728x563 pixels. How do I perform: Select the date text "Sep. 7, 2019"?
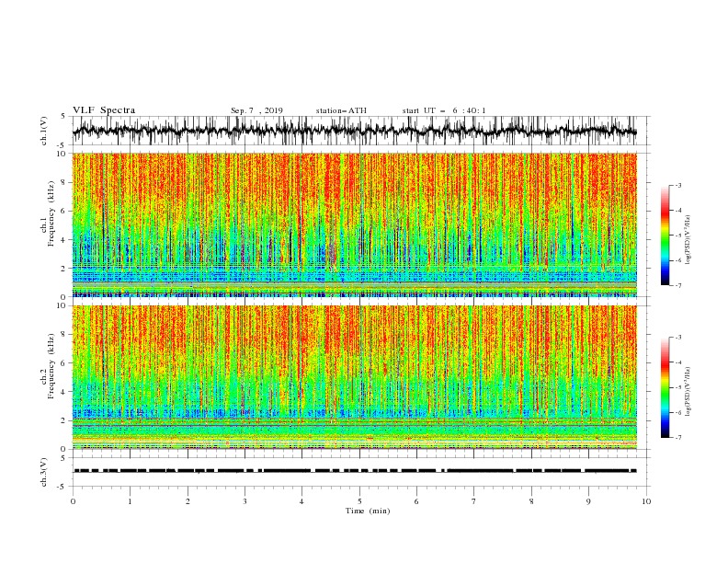tap(256, 110)
